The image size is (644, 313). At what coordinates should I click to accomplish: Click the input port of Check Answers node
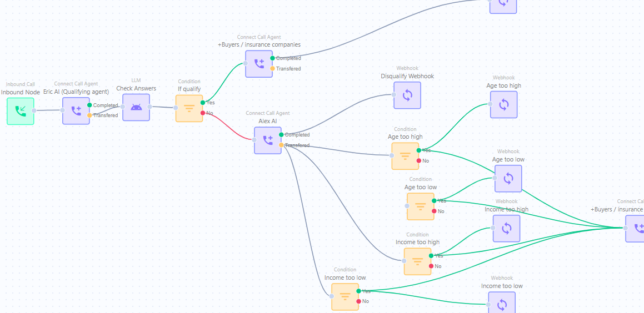pyautogui.click(x=122, y=107)
